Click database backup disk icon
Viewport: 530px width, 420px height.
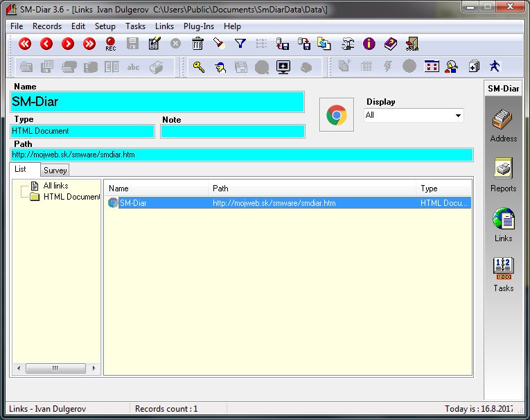(x=282, y=44)
